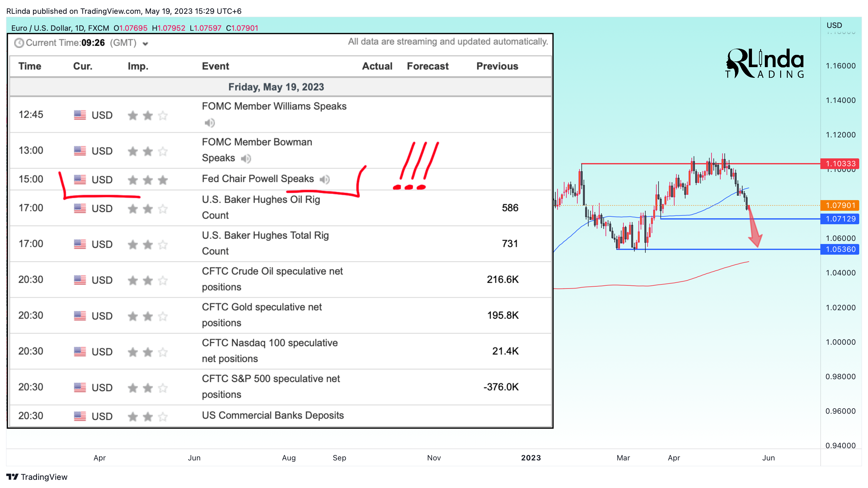This screenshot has height=488, width=868.
Task: Click the US flag in the CFTC Gold row
Action: [80, 316]
